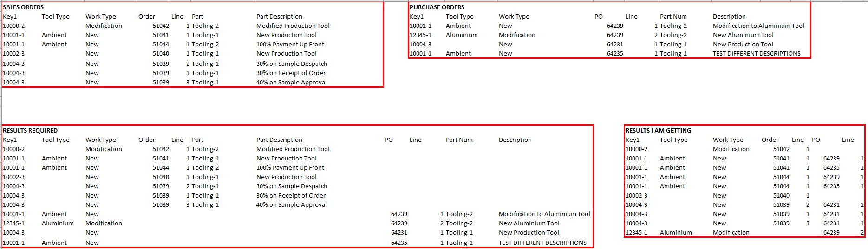
Task: Select order 51042 in Results I Am Getting
Action: click(781, 149)
